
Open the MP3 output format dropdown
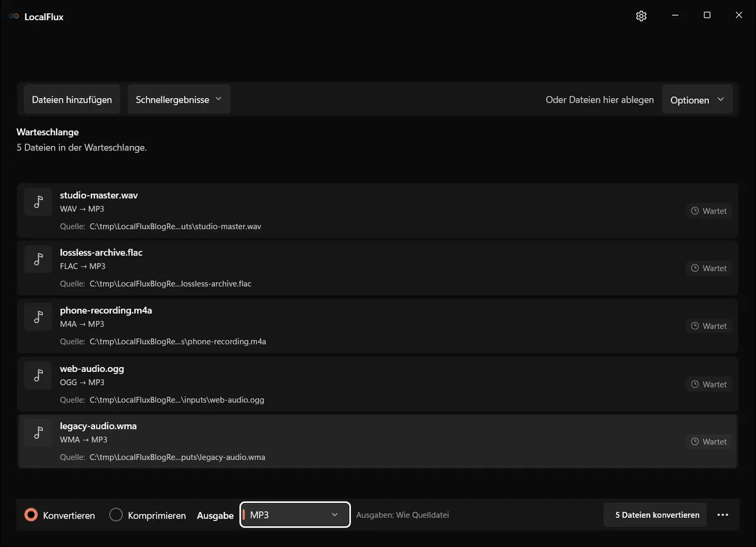(x=295, y=515)
